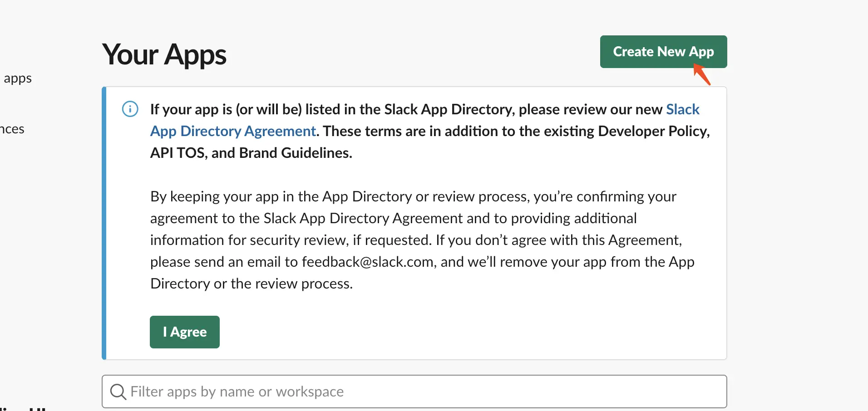The width and height of the screenshot is (868, 411).
Task: Select the 'apps' sidebar item
Action: click(x=18, y=78)
